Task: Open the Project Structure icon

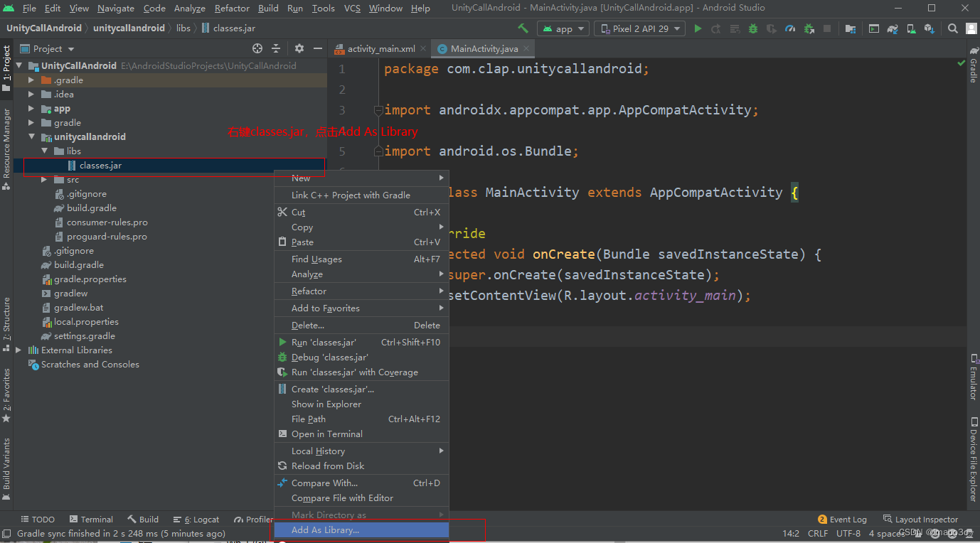Action: 851,28
